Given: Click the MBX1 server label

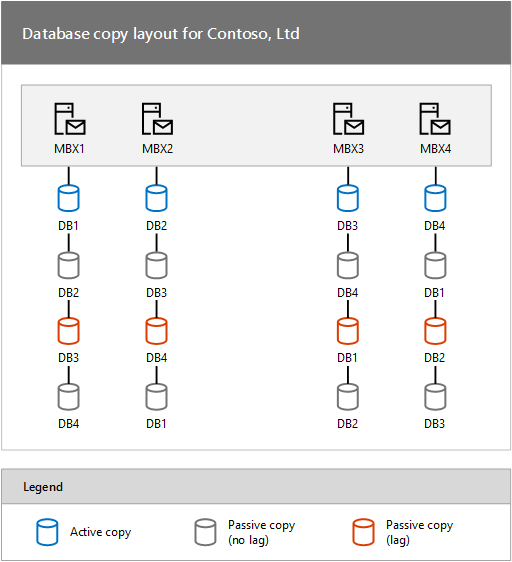Looking at the screenshot, I should point(69,149).
